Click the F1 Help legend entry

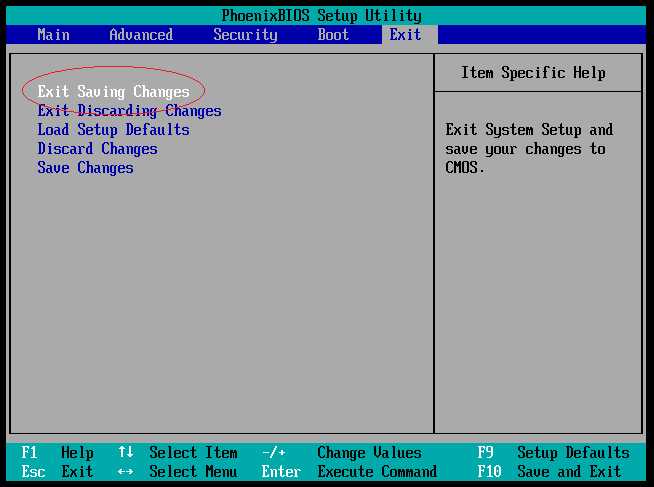(x=57, y=453)
